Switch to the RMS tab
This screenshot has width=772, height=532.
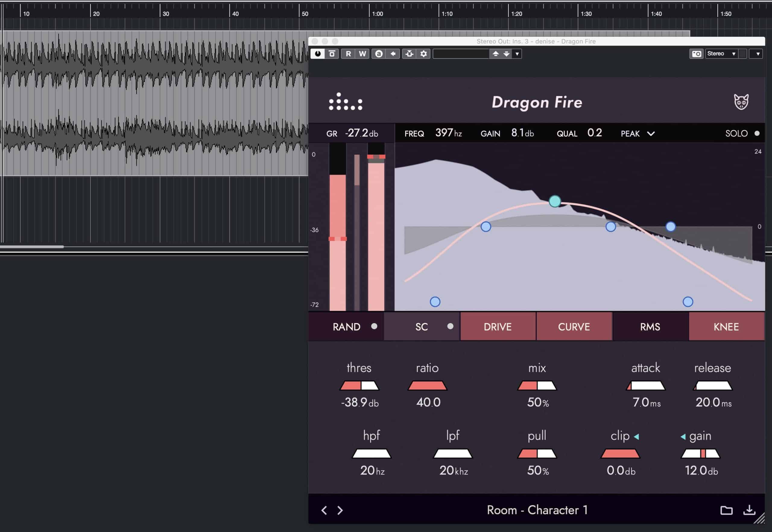[650, 327]
